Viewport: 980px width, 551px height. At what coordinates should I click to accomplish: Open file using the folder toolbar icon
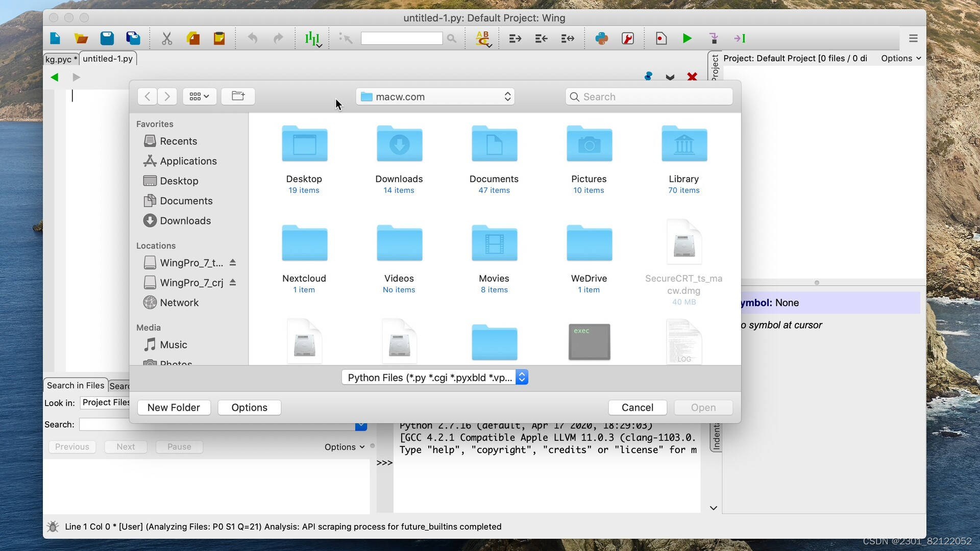81,38
